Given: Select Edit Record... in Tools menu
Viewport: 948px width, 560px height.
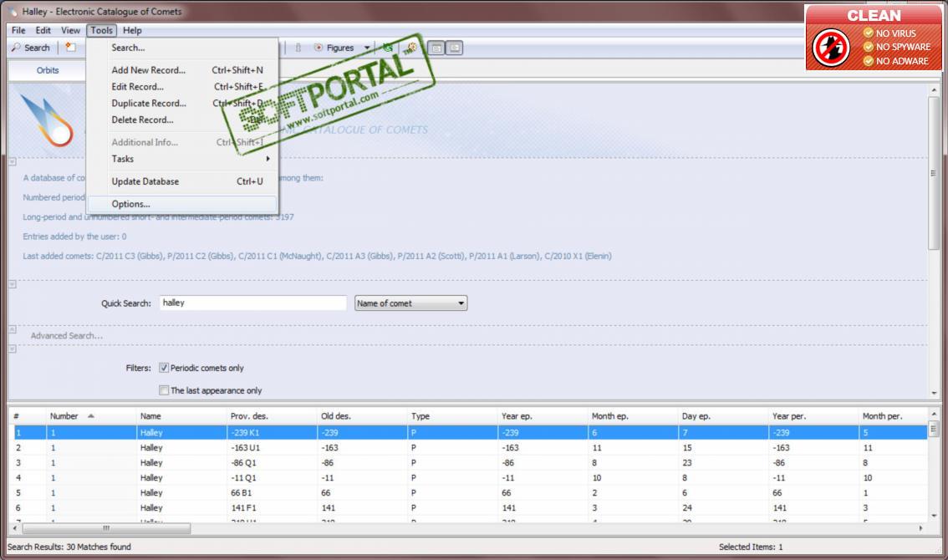Looking at the screenshot, I should tap(182, 86).
